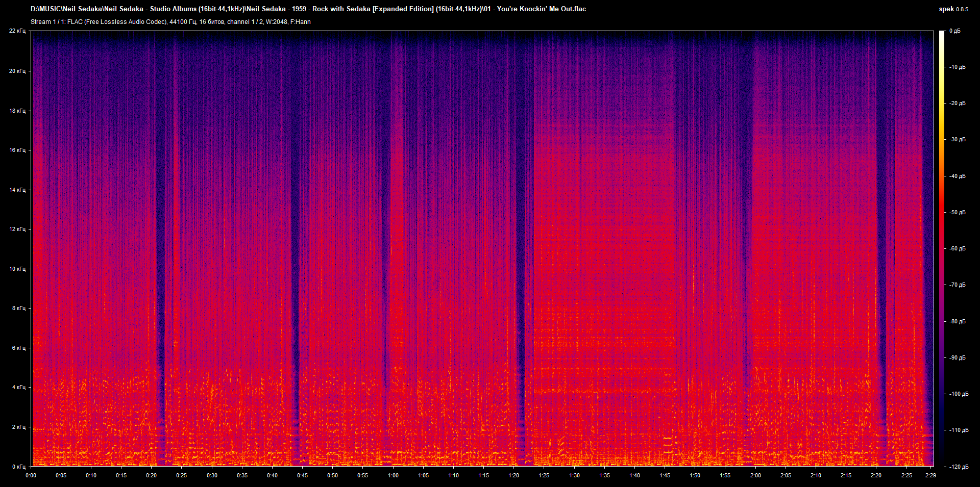Click the '-100 дБ' level label
The height and width of the screenshot is (487, 980).
coord(959,394)
